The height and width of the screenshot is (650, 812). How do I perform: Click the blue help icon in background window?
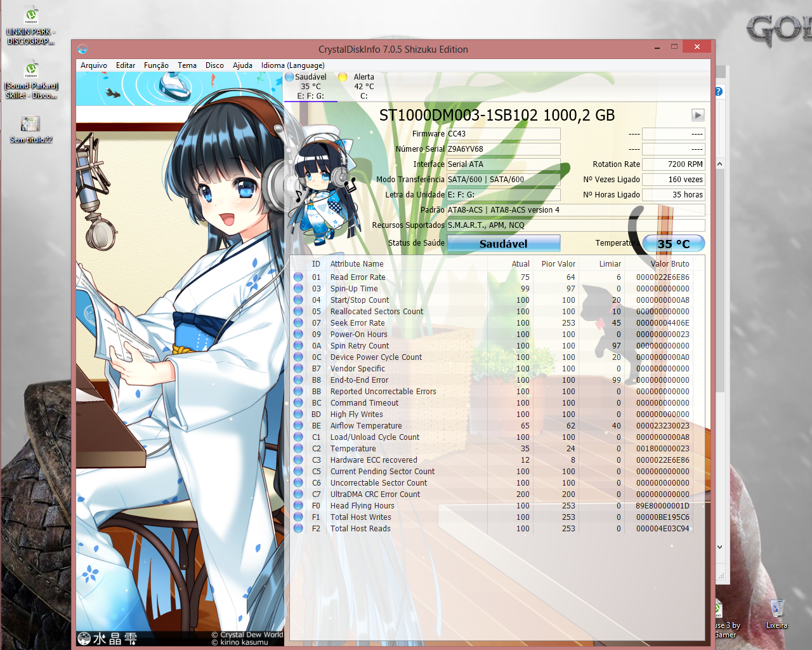pos(719,91)
